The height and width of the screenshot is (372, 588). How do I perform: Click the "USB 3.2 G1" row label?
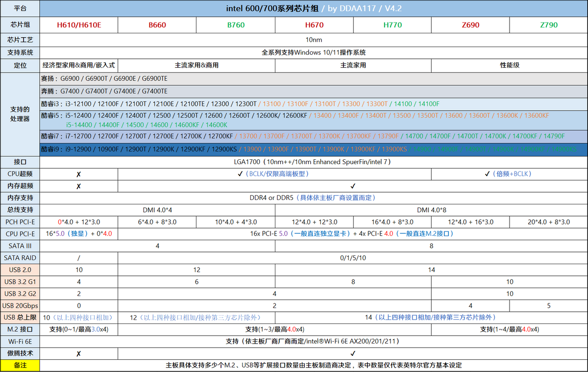20,281
